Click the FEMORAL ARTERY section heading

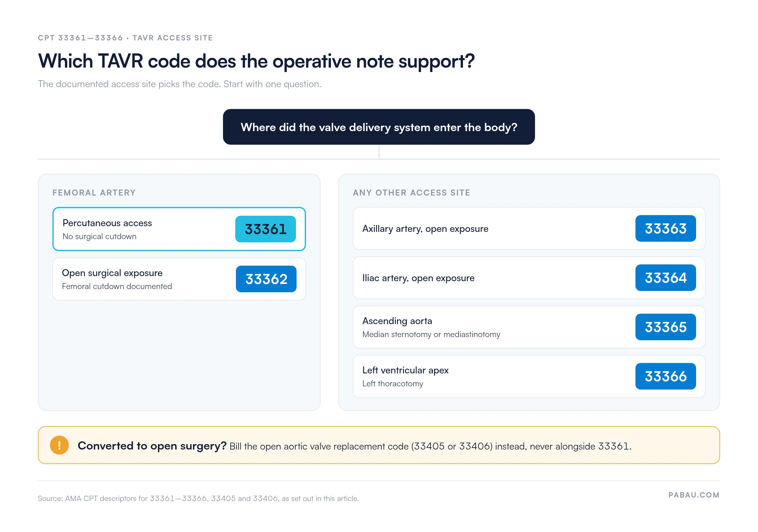94,192
